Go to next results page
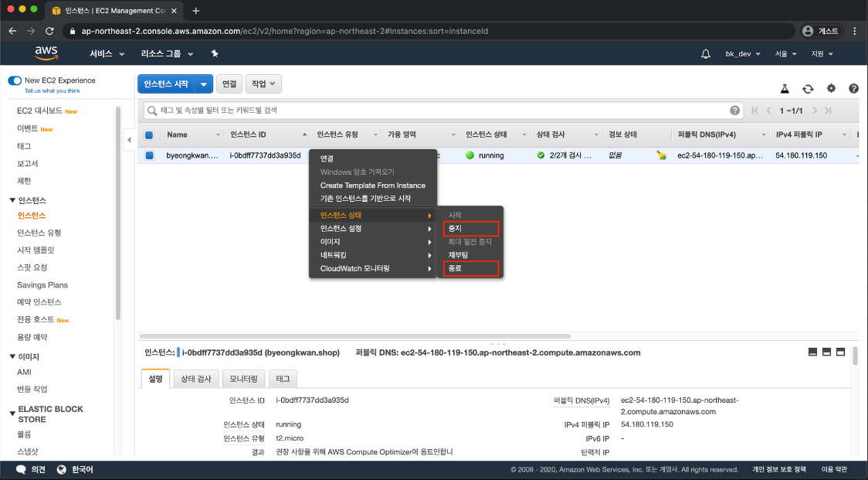 (x=814, y=111)
